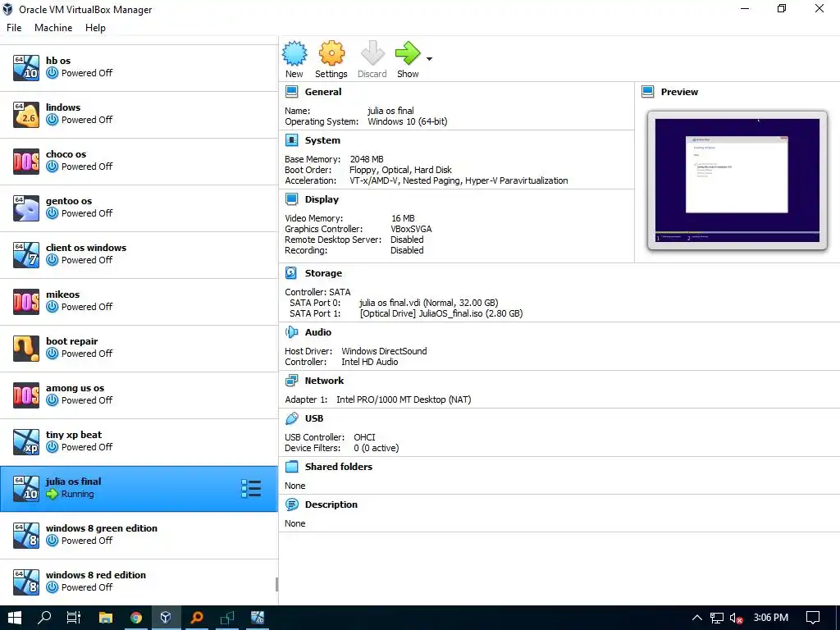Click the USB section icon
The image size is (840, 630).
[292, 418]
